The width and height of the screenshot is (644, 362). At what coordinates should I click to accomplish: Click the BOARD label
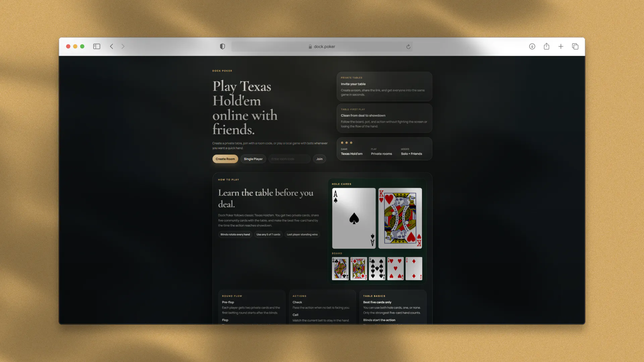tap(337, 253)
